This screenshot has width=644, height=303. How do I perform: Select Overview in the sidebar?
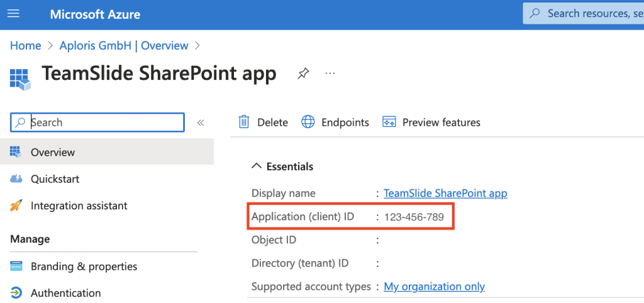[x=107, y=152]
